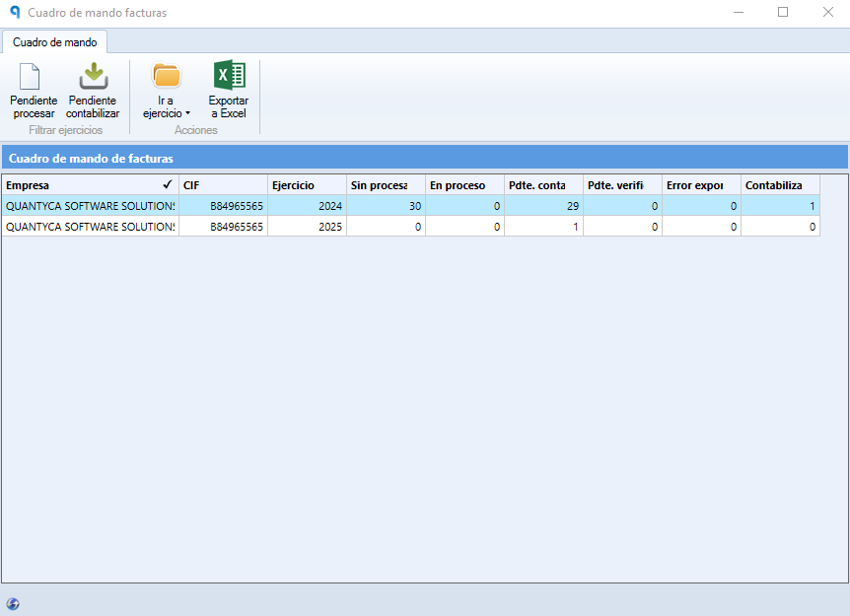This screenshot has width=850, height=616.
Task: Click the application logo in title bar
Action: (15, 12)
